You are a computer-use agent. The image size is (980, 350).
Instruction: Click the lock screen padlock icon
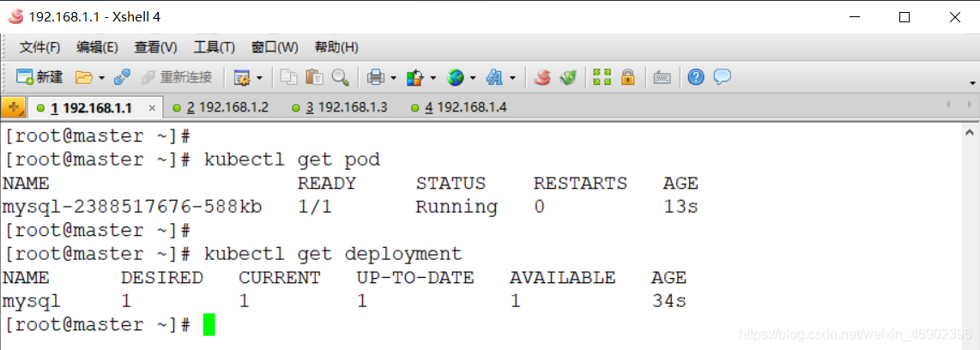(x=627, y=77)
